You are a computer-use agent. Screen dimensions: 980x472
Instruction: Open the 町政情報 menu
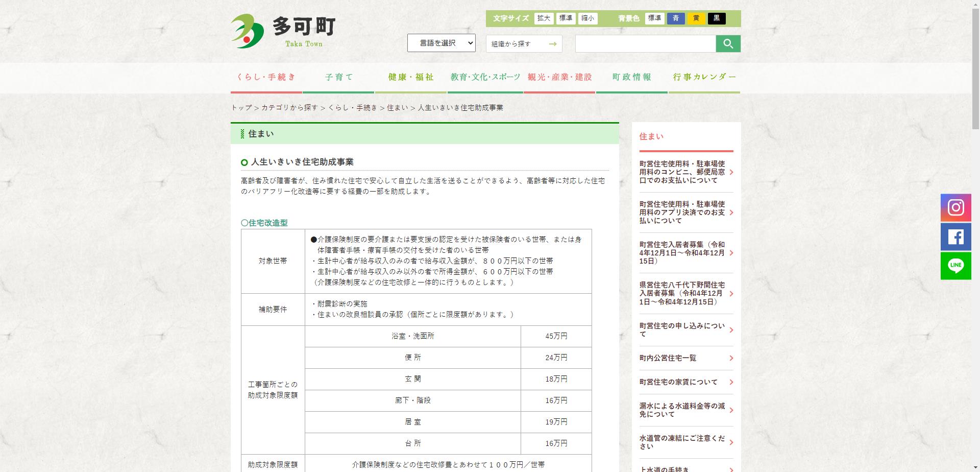[632, 78]
